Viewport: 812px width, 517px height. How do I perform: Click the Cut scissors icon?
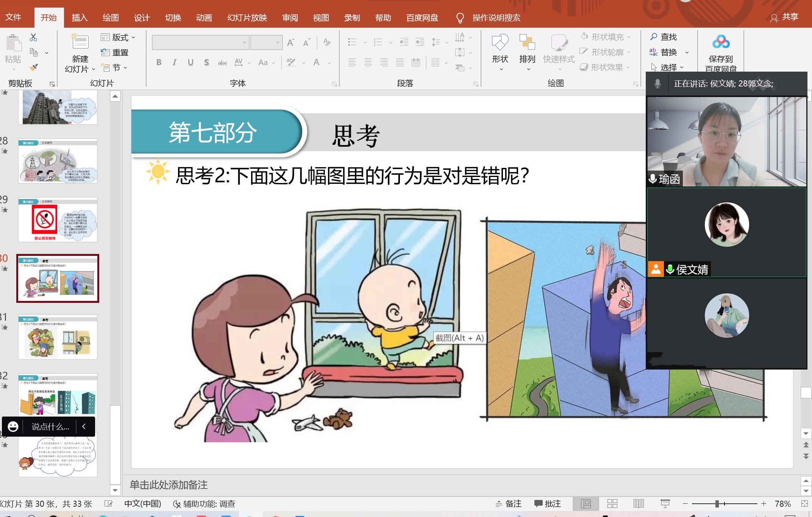[33, 37]
